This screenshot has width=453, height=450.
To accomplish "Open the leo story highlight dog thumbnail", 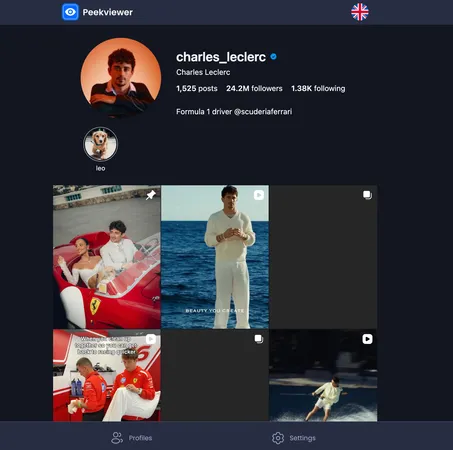I will tap(100, 144).
